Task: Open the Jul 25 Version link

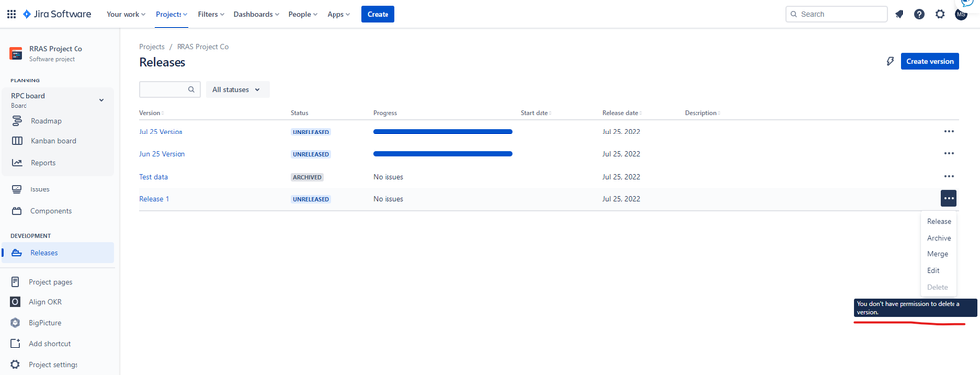Action: [161, 132]
